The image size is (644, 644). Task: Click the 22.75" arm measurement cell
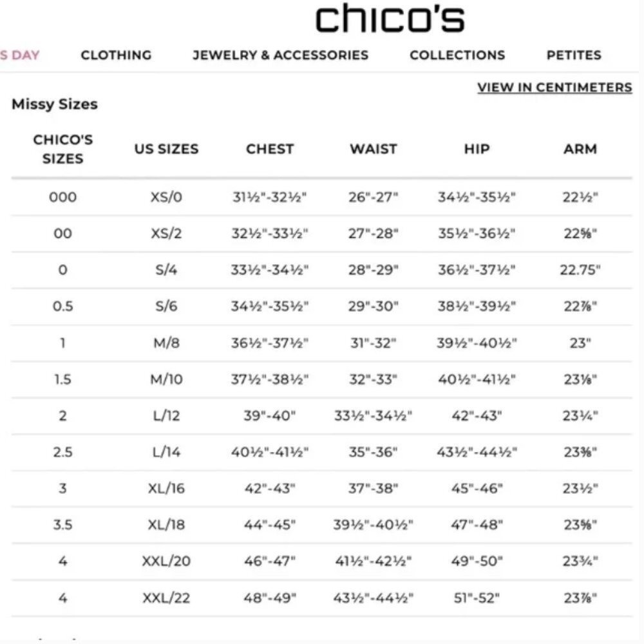pos(580,270)
